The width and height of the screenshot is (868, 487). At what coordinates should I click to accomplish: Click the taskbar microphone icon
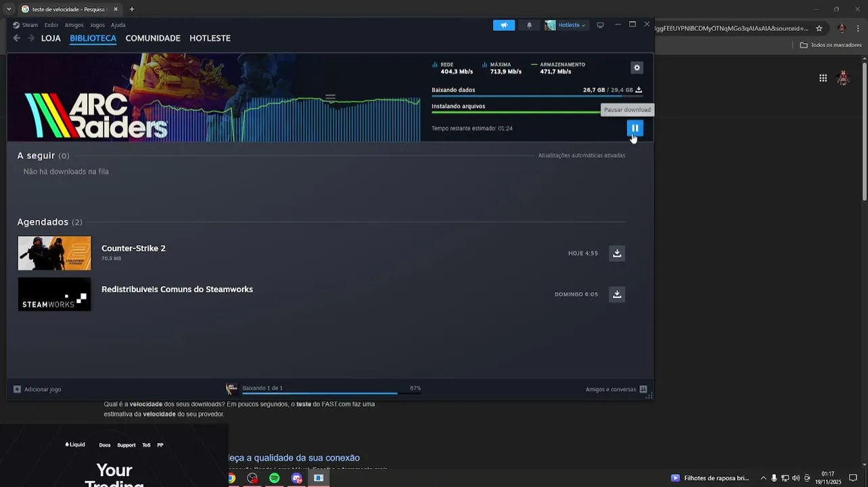pos(774,478)
